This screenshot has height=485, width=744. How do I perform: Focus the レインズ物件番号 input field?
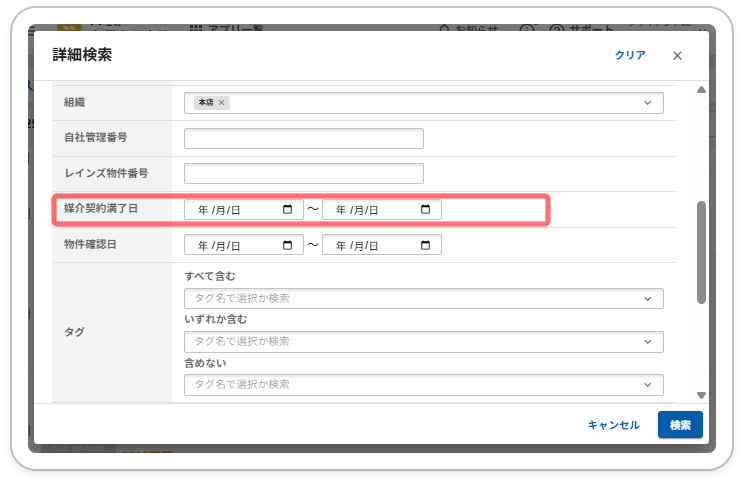(x=304, y=173)
